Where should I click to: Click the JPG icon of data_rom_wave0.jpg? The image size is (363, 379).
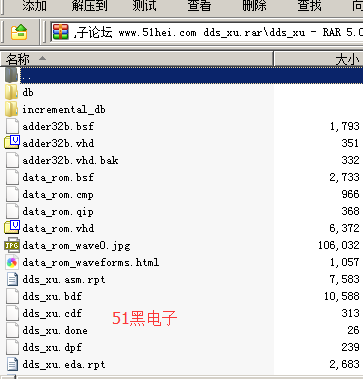click(x=12, y=245)
